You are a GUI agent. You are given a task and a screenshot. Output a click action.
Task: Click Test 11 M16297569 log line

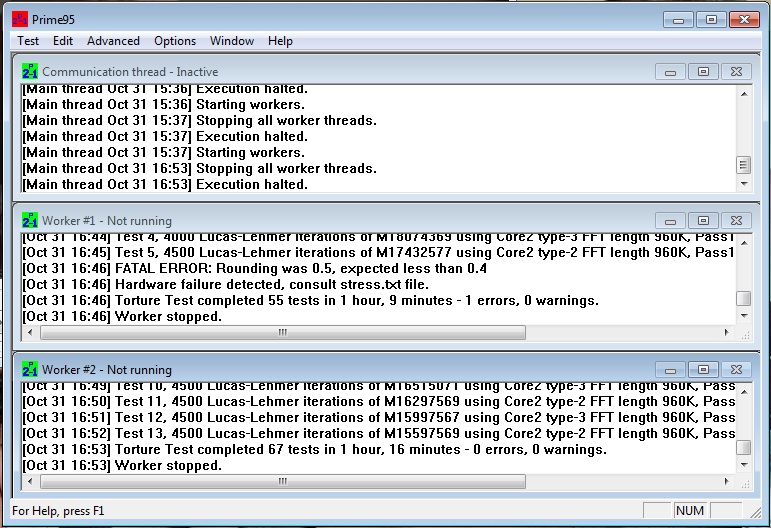click(379, 401)
